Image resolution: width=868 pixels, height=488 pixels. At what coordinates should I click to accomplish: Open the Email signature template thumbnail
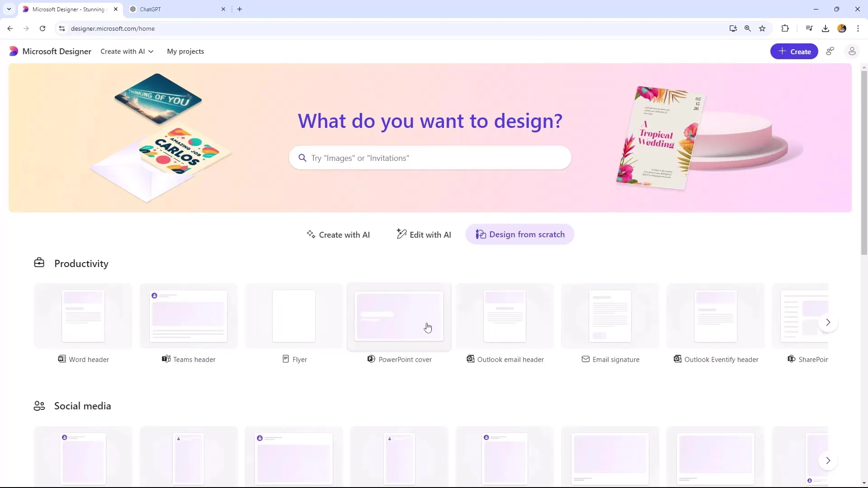click(x=610, y=316)
